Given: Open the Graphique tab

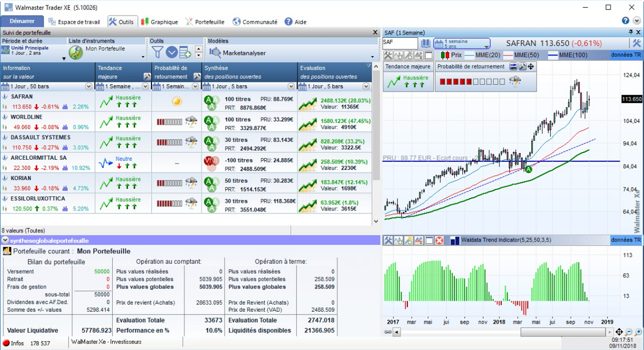Looking at the screenshot, I should pyautogui.click(x=159, y=22).
